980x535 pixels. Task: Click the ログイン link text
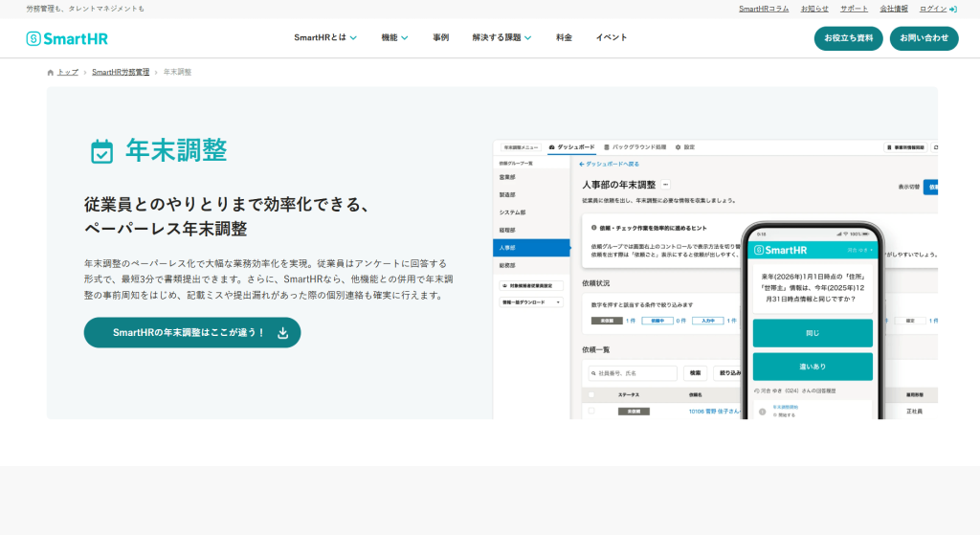click(x=933, y=10)
